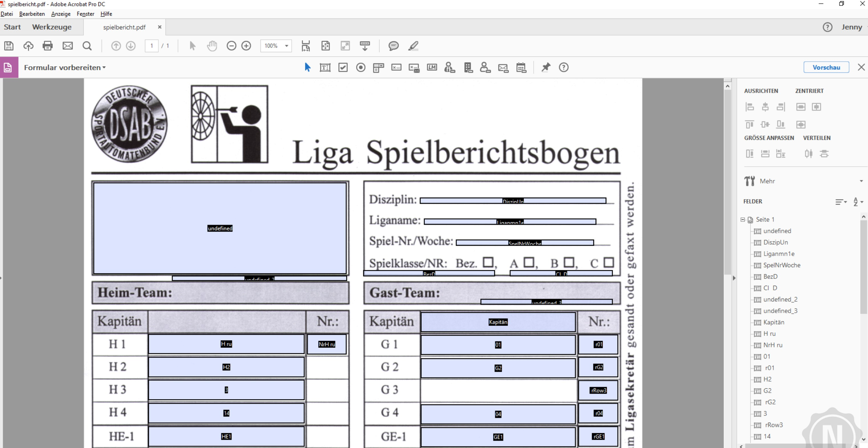The image size is (868, 448).
Task: Zoom out with the minus icon
Action: [231, 46]
